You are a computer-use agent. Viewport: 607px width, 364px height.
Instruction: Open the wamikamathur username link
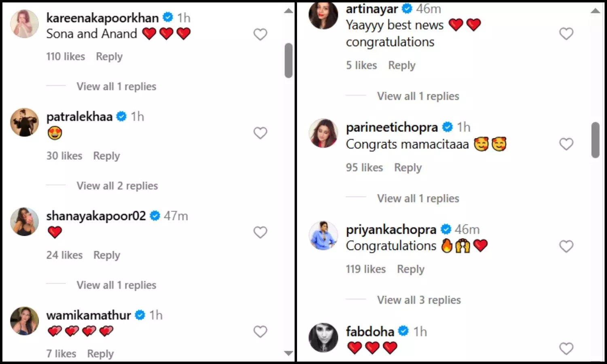pyautogui.click(x=89, y=315)
